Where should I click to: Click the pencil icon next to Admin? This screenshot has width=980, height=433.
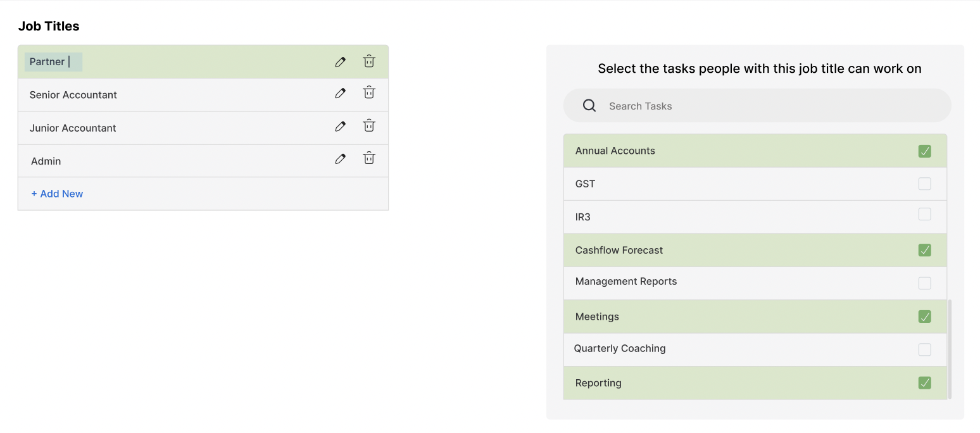tap(340, 158)
